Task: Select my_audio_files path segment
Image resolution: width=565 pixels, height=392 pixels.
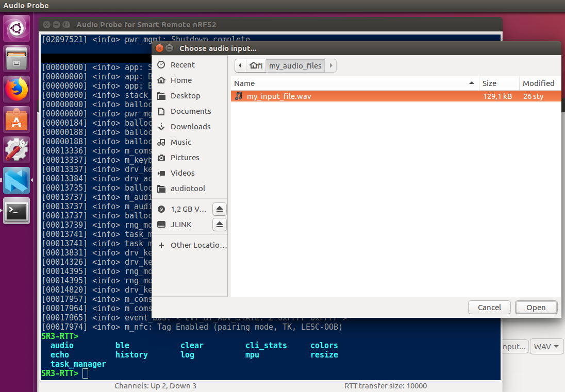Action: click(295, 65)
